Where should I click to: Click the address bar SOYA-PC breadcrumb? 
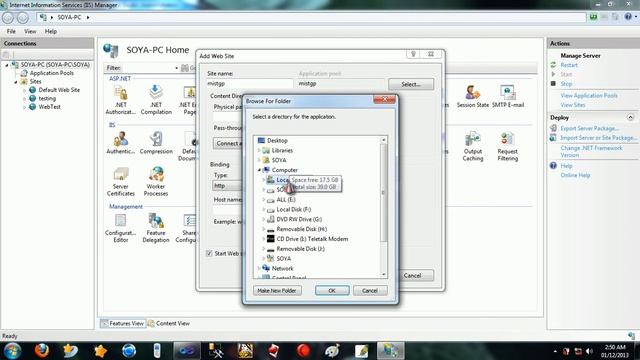click(x=69, y=18)
